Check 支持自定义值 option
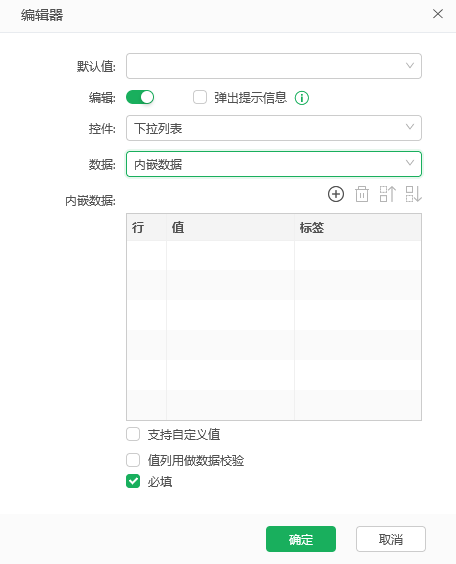Image resolution: width=456 pixels, height=564 pixels. click(133, 434)
